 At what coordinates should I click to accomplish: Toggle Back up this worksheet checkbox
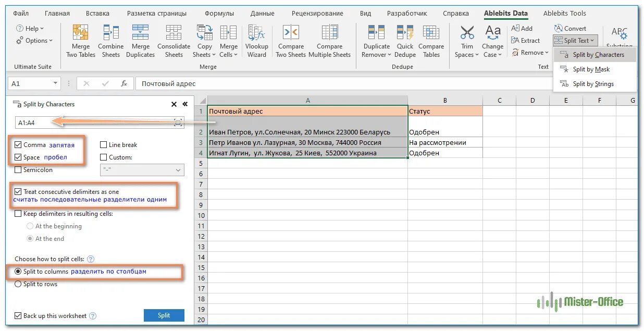pyautogui.click(x=19, y=316)
